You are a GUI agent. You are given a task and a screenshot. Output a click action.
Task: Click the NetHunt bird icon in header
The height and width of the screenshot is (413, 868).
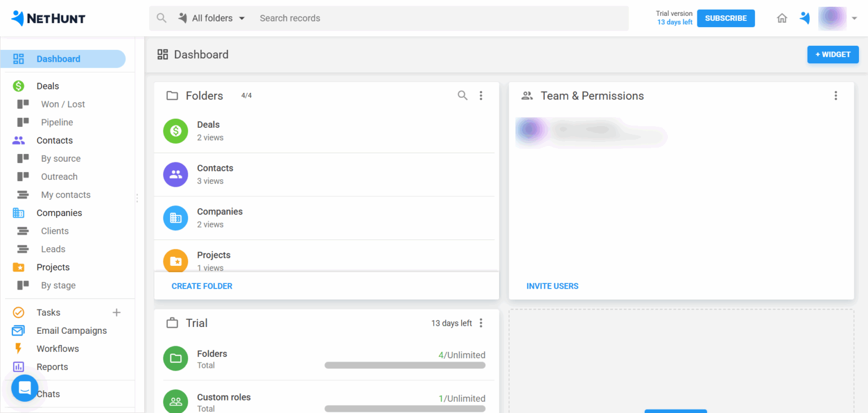pyautogui.click(x=805, y=18)
